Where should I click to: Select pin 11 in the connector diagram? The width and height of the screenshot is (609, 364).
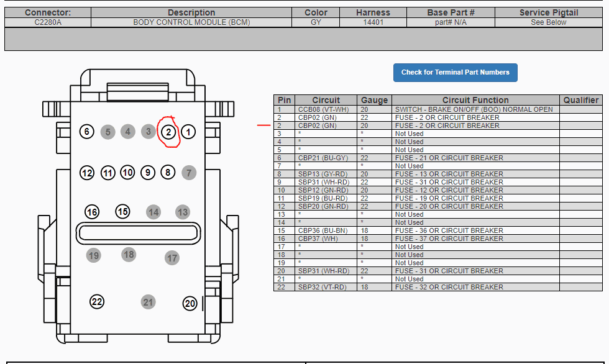tap(108, 173)
